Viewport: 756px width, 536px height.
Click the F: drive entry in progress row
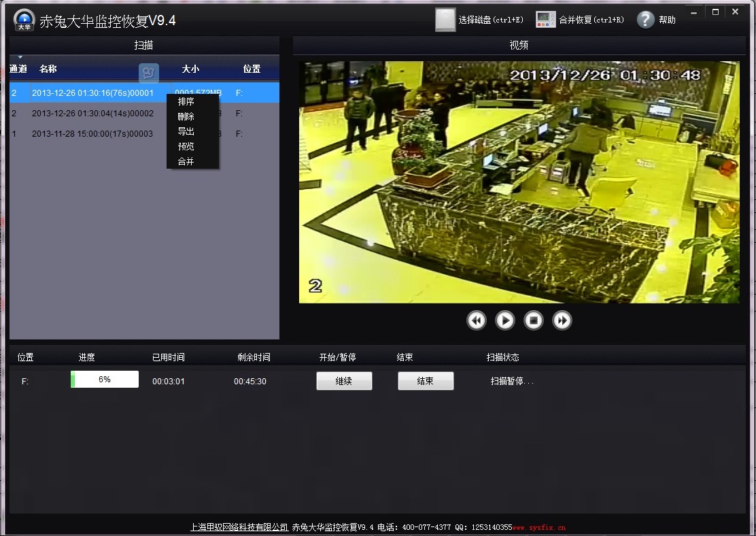(25, 381)
